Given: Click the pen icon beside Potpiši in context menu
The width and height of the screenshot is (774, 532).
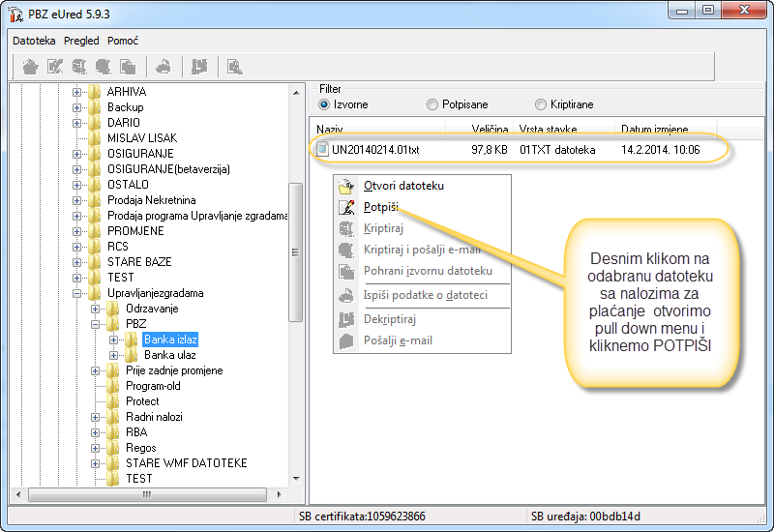Looking at the screenshot, I should tap(346, 207).
